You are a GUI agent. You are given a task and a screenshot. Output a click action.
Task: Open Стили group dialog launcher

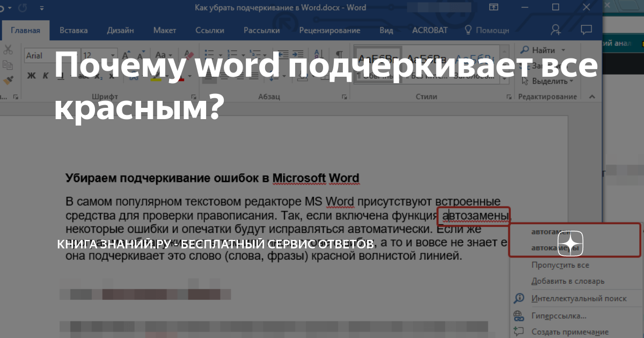pos(509,97)
